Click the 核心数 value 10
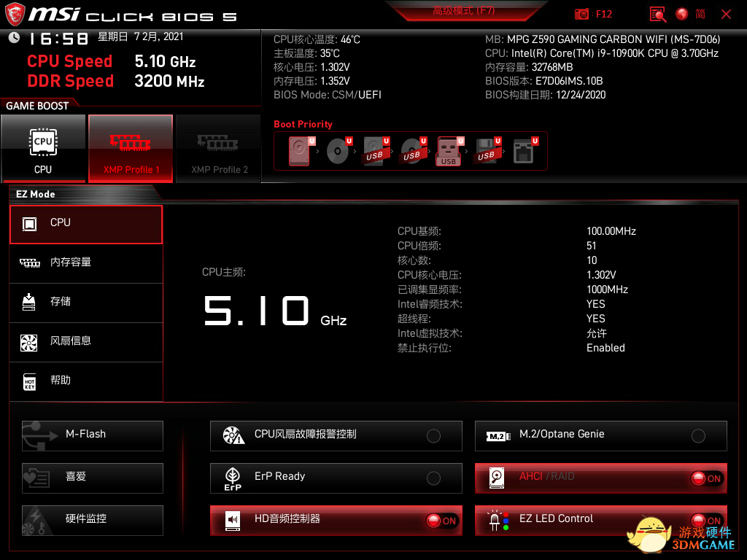 click(592, 260)
